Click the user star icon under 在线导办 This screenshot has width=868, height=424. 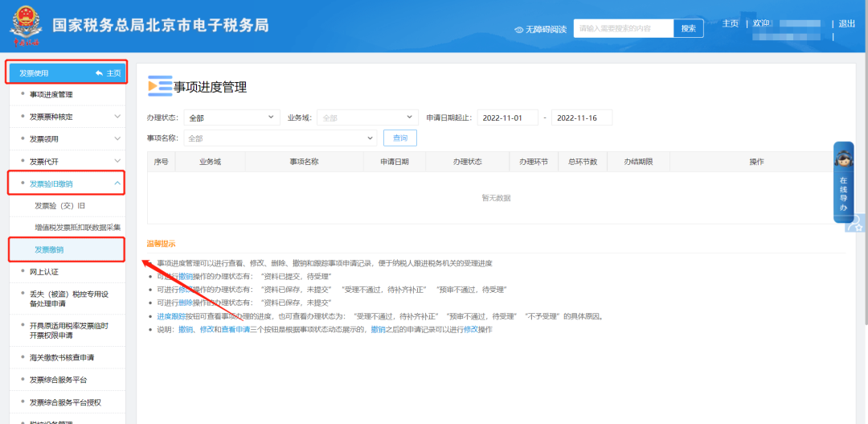[856, 223]
